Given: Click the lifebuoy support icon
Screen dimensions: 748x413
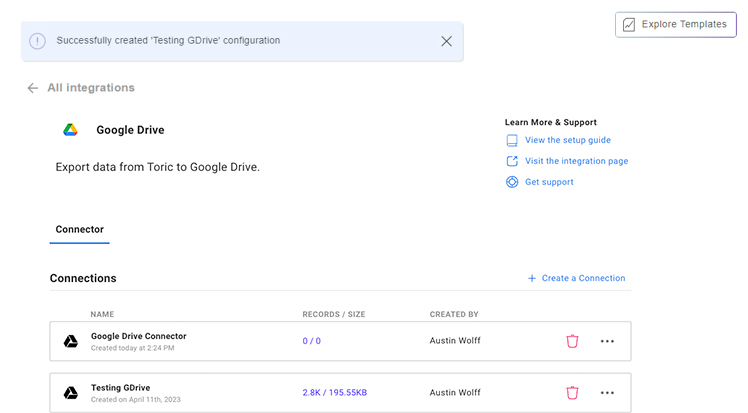Looking at the screenshot, I should pyautogui.click(x=512, y=182).
